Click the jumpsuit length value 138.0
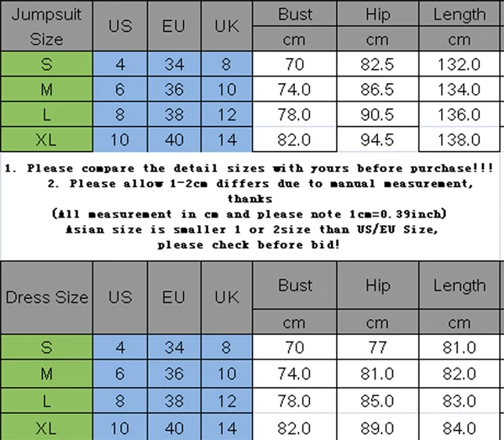Screen dimensions: 504x440 coord(459,139)
